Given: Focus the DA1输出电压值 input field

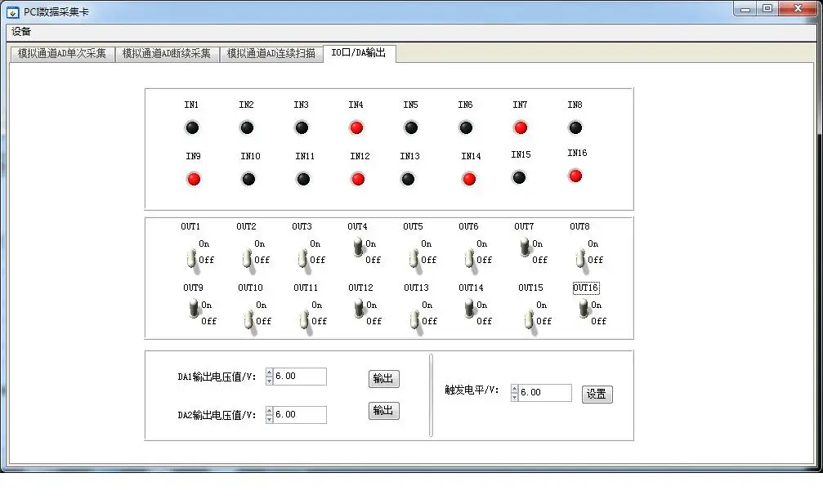Looking at the screenshot, I should coord(300,377).
